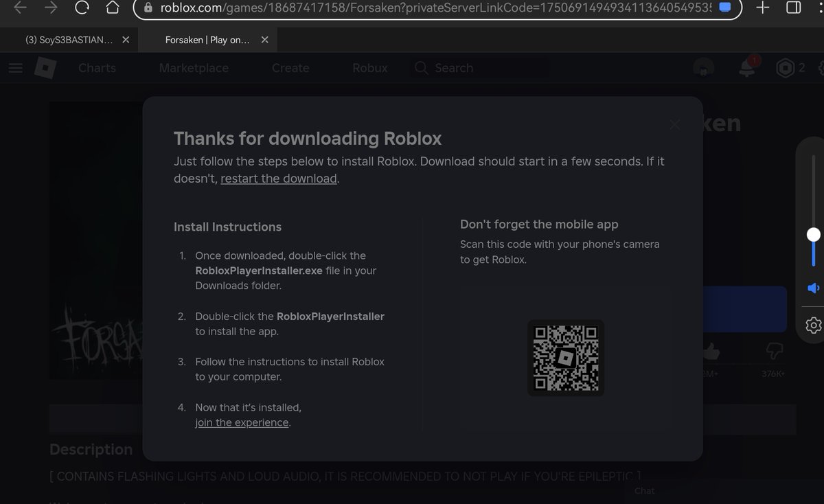Click the Install Instructions heading
The height and width of the screenshot is (504, 824).
[x=227, y=227]
